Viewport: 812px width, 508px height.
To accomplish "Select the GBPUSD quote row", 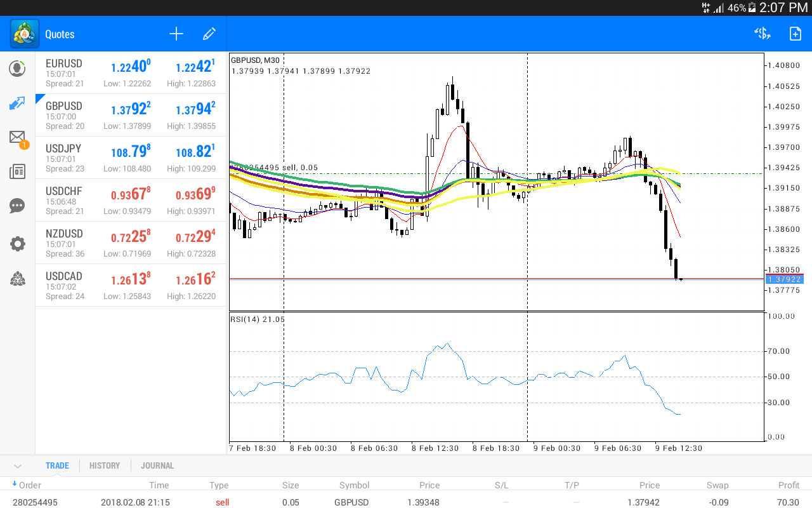I will [131, 116].
